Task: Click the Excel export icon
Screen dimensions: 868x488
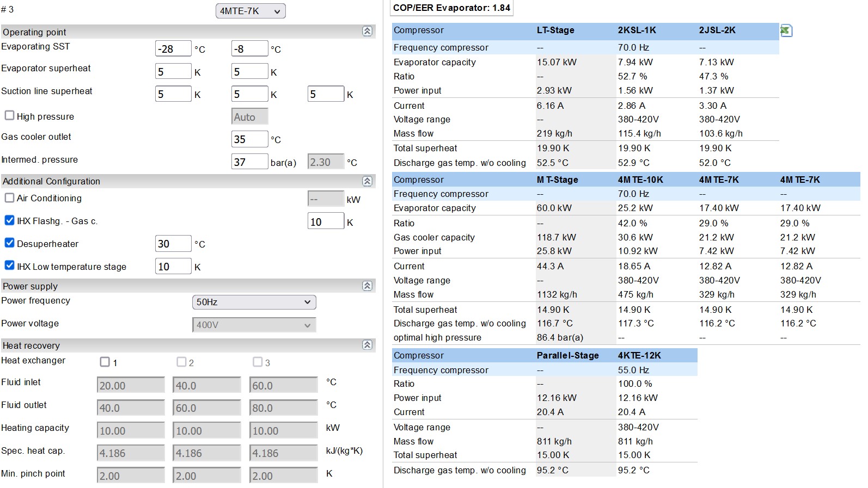Action: [785, 30]
